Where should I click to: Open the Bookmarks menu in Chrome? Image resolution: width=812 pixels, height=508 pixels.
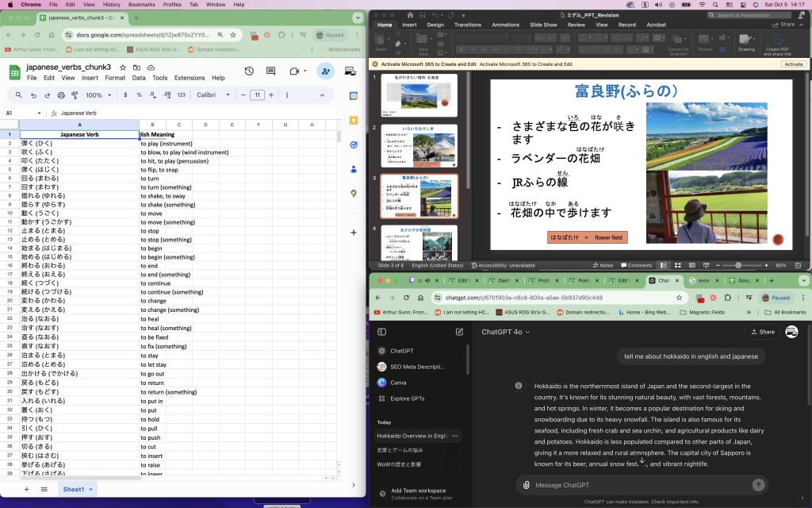tap(142, 3)
